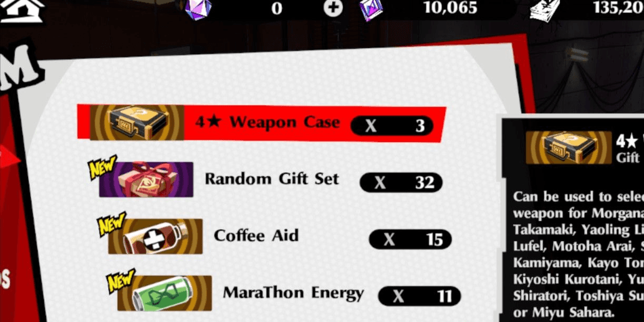Click the plus button to add gems
The height and width of the screenshot is (322, 644).
[333, 8]
